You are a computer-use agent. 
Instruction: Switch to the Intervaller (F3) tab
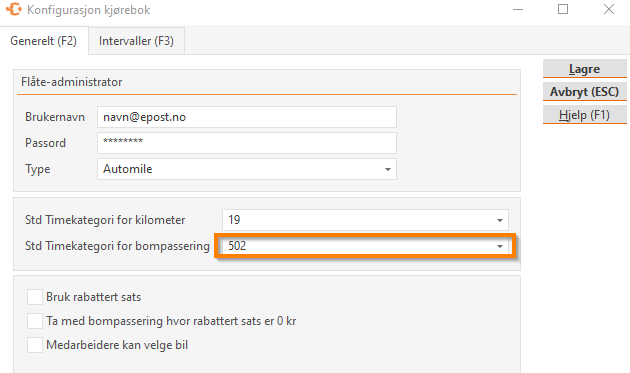(136, 41)
